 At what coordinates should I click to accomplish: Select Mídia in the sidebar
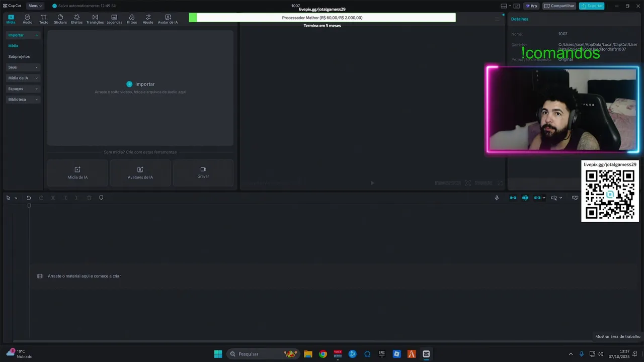click(13, 46)
